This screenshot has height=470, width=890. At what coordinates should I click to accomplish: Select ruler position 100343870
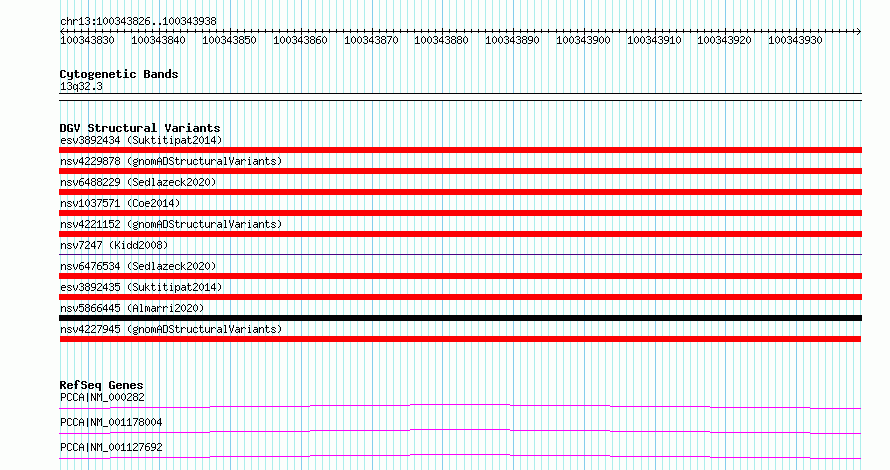(371, 40)
